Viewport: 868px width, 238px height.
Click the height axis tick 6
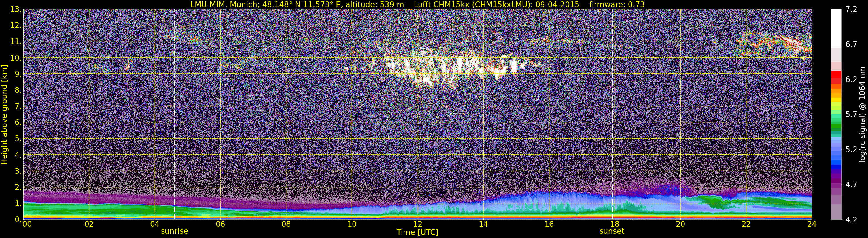coord(18,122)
